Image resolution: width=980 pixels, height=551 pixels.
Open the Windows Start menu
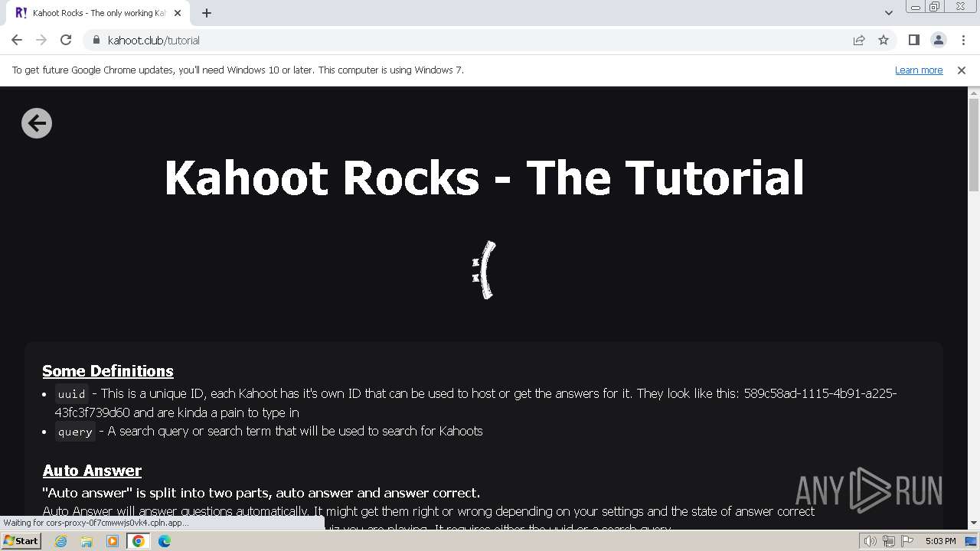pyautogui.click(x=21, y=540)
